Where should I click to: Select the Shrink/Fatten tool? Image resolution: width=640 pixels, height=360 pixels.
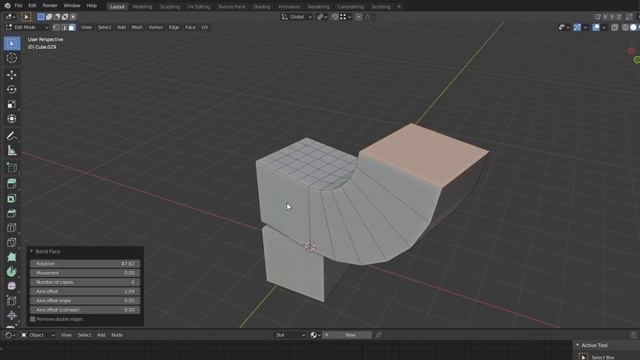tap(12, 316)
